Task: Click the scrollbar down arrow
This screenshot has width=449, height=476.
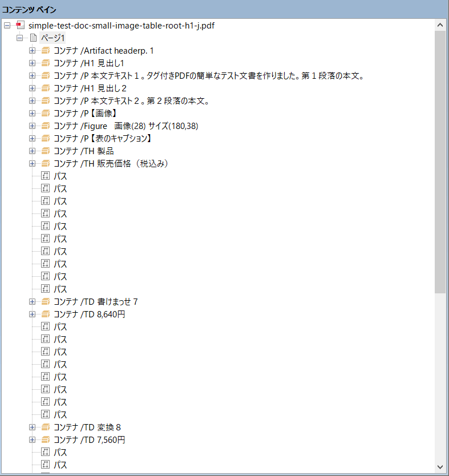Action: point(440,466)
